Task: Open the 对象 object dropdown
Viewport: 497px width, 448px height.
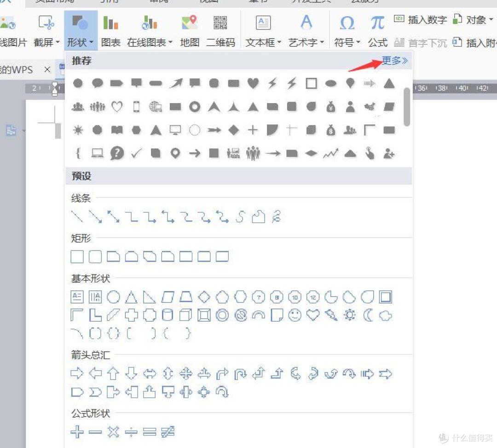Action: click(x=473, y=20)
